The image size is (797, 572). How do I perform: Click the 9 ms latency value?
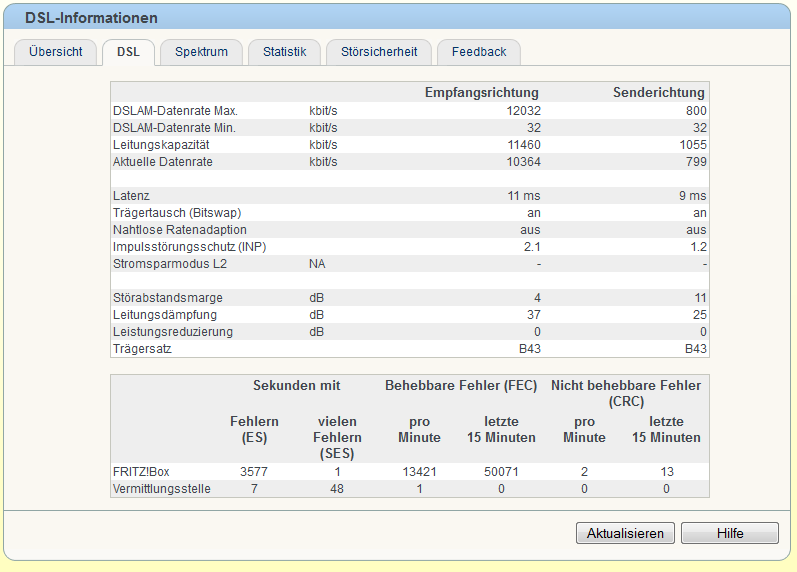(x=693, y=196)
